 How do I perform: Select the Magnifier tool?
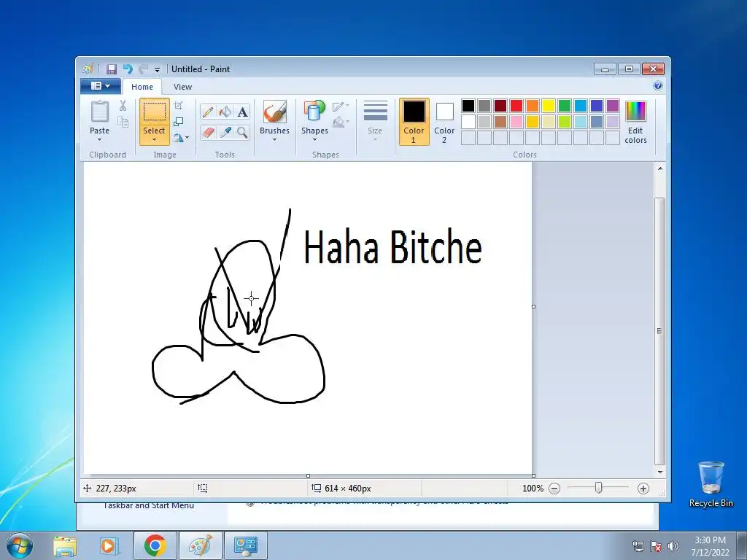242,132
